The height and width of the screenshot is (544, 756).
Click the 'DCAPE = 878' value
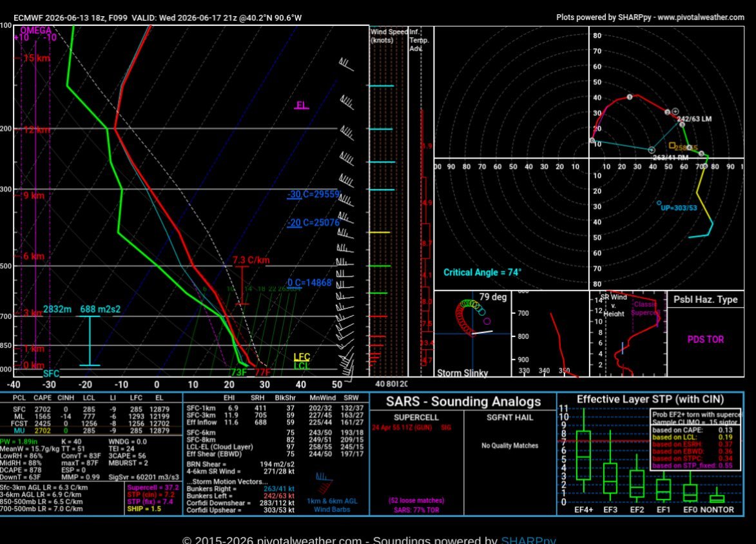pyautogui.click(x=21, y=471)
